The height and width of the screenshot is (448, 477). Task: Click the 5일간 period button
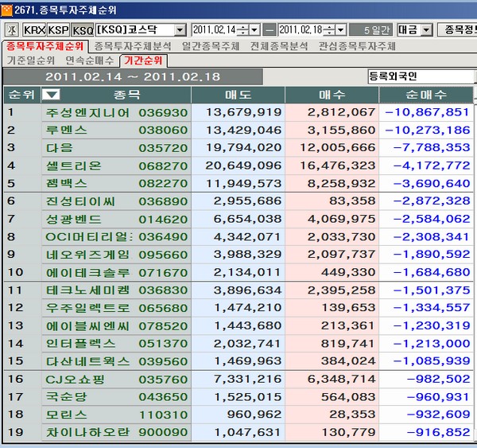(370, 30)
